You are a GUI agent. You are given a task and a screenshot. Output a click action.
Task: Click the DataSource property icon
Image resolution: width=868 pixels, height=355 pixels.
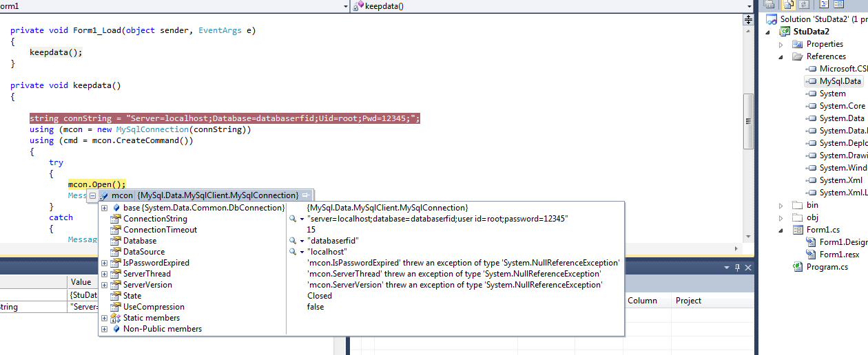(x=116, y=252)
